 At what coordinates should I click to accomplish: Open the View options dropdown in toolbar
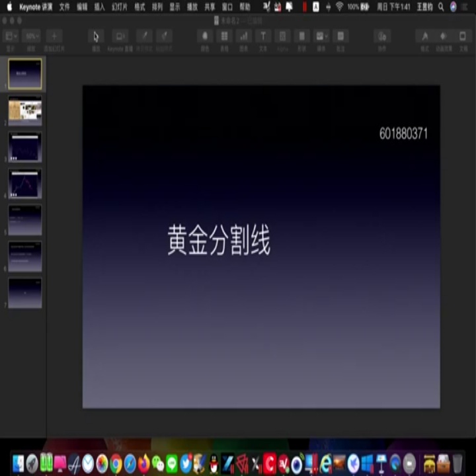(11, 36)
